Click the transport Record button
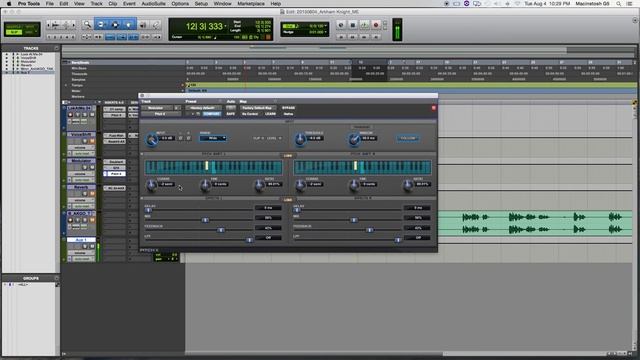 376,25
